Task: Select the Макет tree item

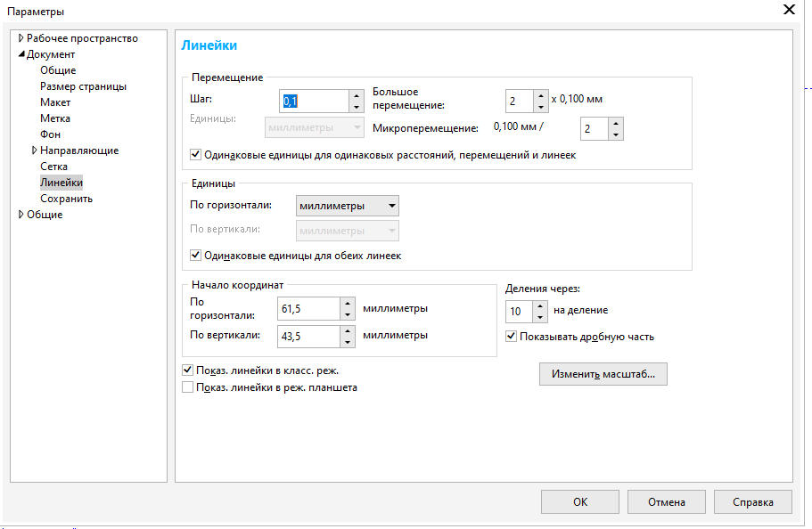Action: 55,102
